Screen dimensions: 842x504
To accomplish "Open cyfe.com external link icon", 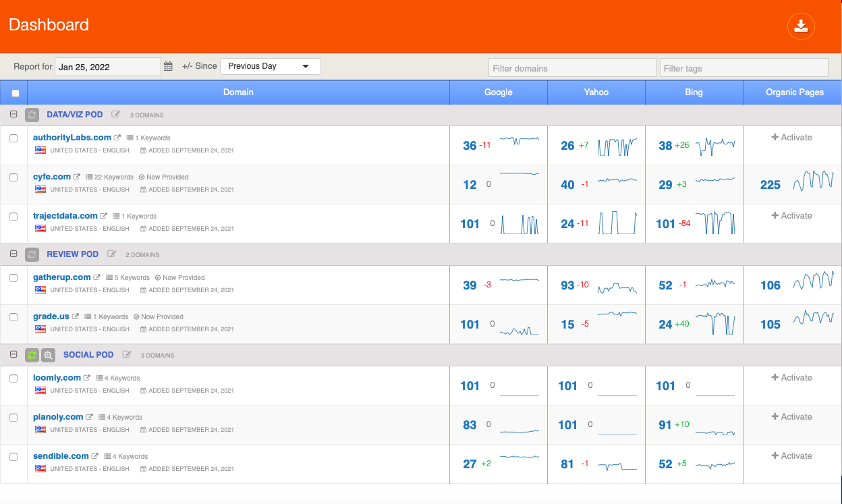I will point(77,177).
